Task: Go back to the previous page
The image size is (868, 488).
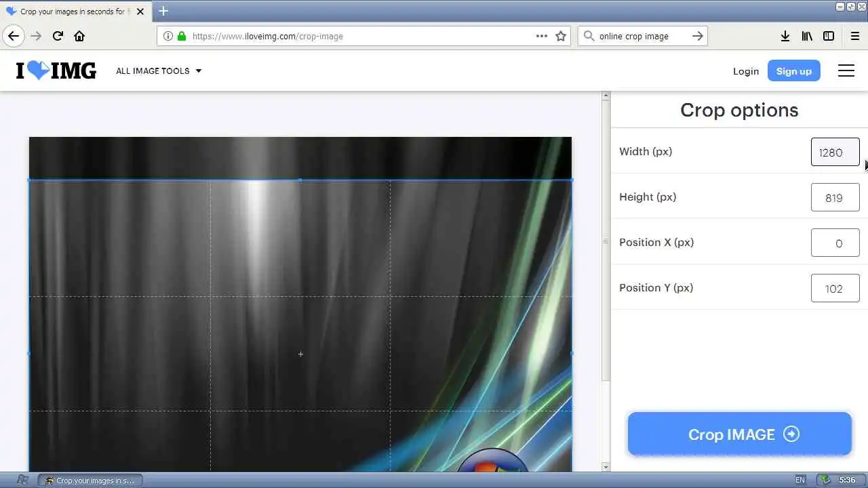Action: tap(14, 36)
